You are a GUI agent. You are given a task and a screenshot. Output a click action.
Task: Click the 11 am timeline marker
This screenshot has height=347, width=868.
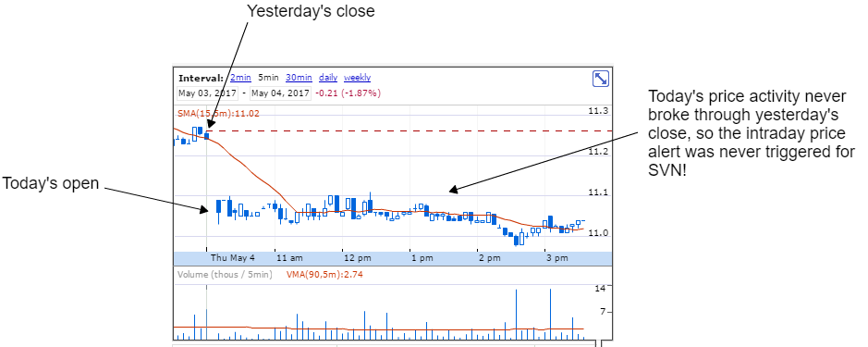point(289,258)
